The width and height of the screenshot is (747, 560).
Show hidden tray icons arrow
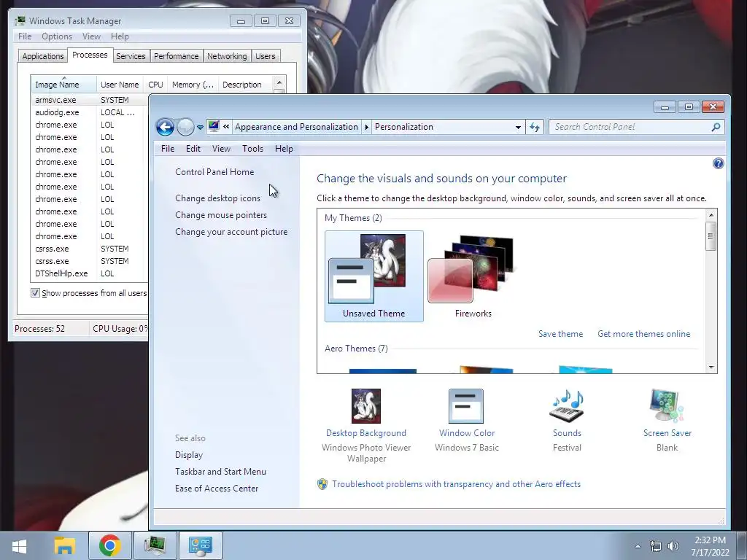coord(638,546)
